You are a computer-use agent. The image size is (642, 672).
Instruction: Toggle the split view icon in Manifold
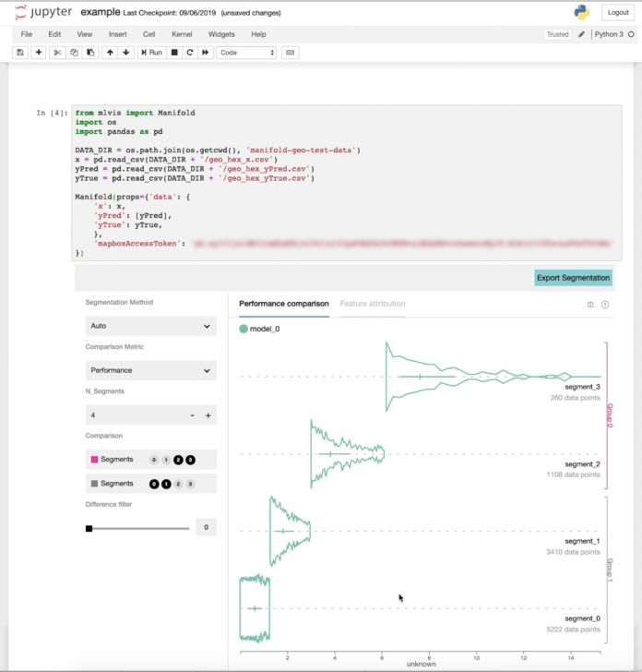pos(590,305)
